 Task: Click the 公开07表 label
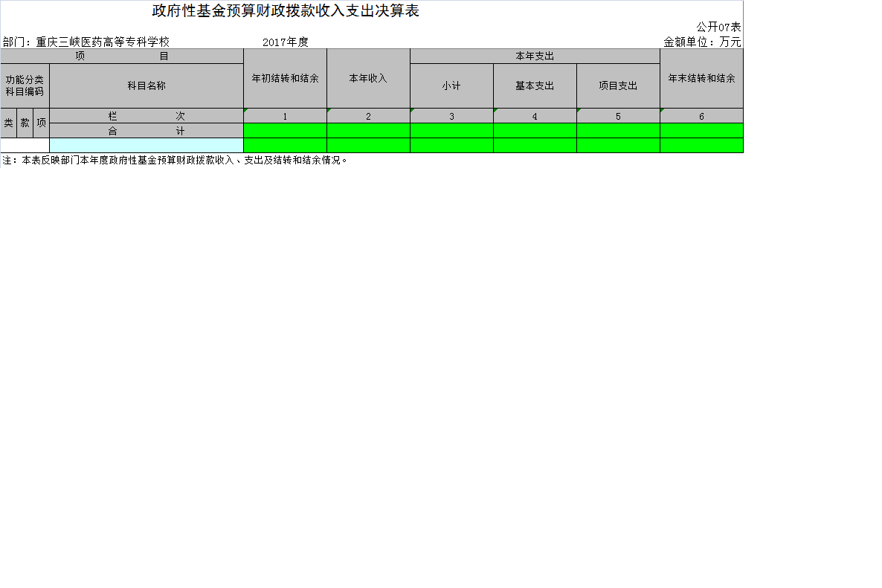718,27
